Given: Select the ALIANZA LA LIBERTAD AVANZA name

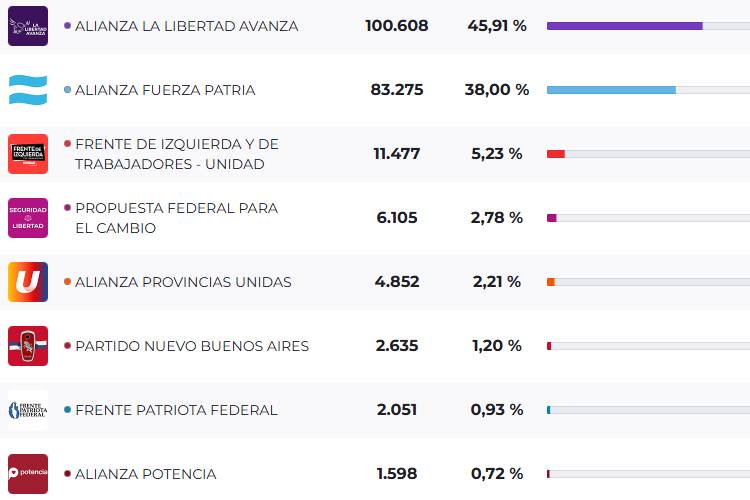Looking at the screenshot, I should tap(186, 26).
